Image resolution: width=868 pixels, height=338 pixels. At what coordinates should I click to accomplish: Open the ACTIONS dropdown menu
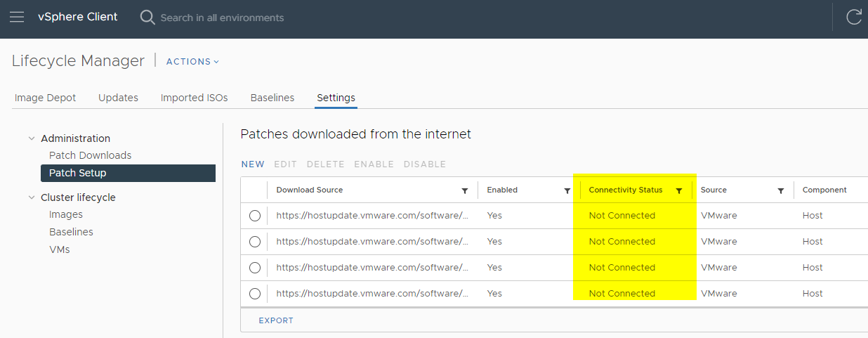[192, 62]
